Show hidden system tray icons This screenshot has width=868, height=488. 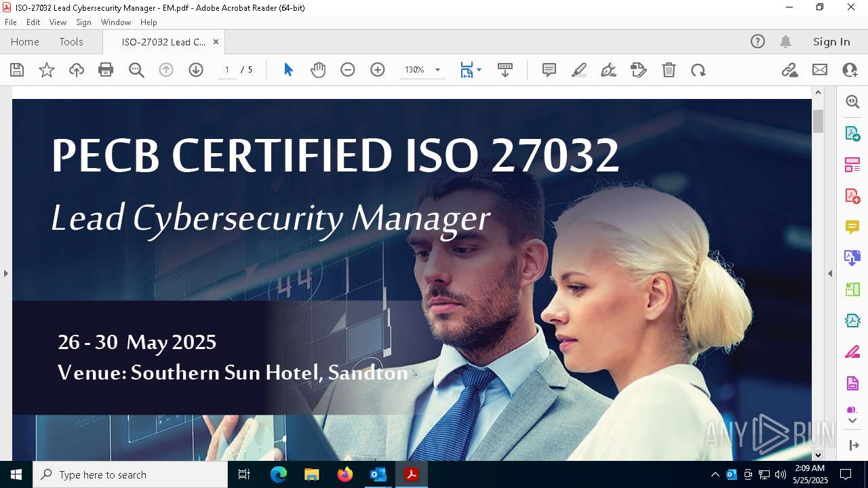click(x=715, y=474)
